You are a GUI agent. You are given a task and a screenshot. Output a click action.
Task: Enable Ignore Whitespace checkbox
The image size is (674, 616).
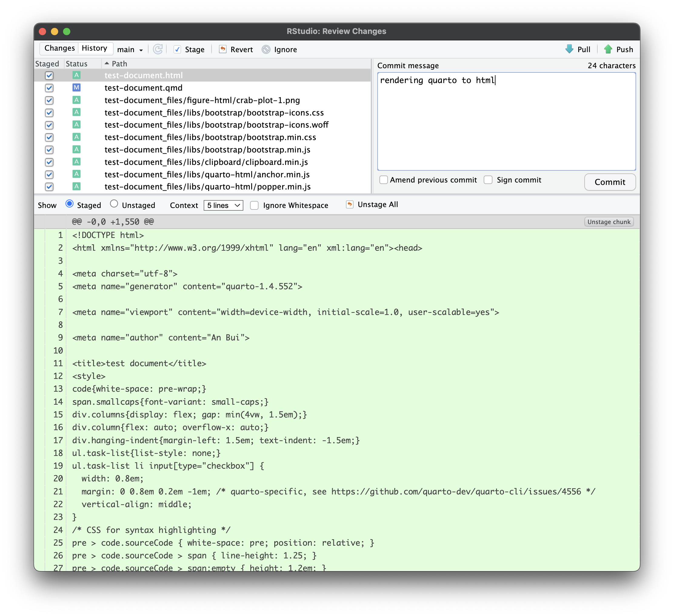click(255, 205)
